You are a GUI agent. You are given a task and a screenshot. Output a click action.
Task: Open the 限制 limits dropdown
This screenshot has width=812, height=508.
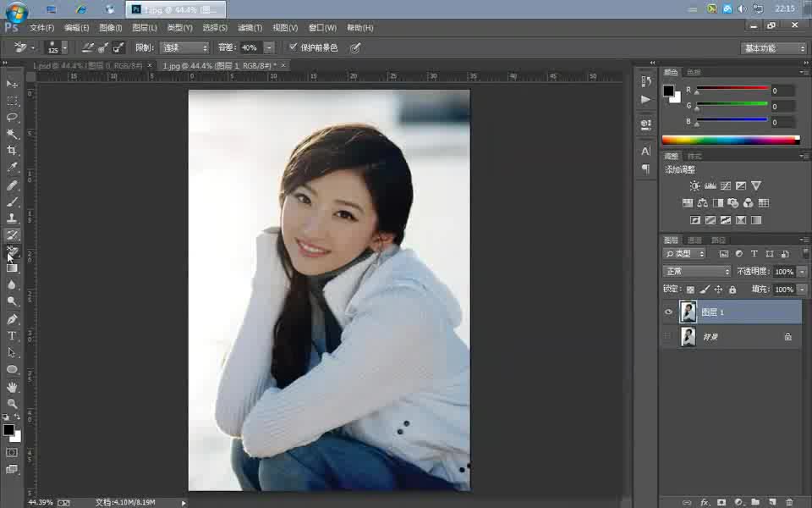point(184,47)
